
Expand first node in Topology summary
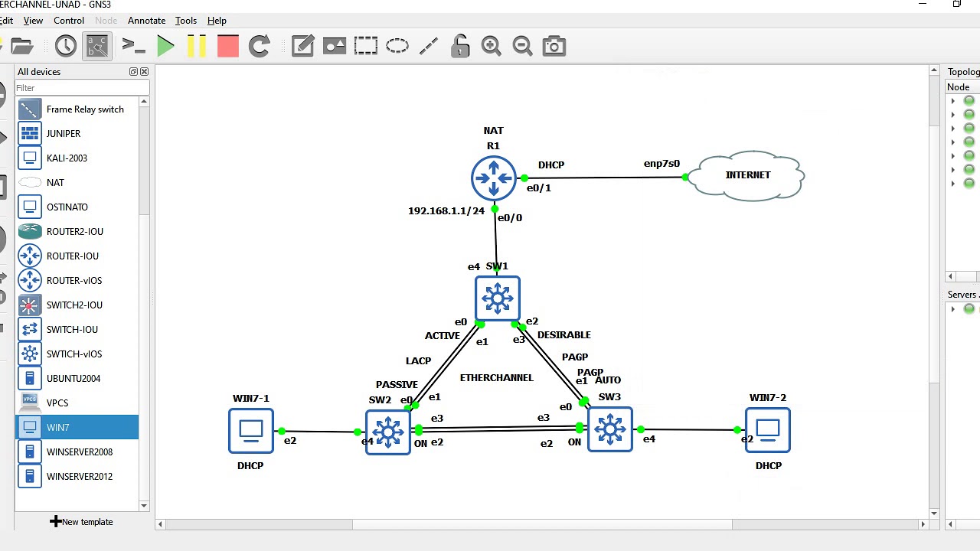952,101
